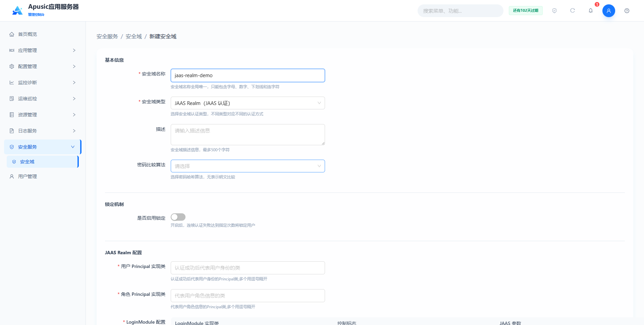Click the 监控诊断 chart icon

tap(12, 83)
